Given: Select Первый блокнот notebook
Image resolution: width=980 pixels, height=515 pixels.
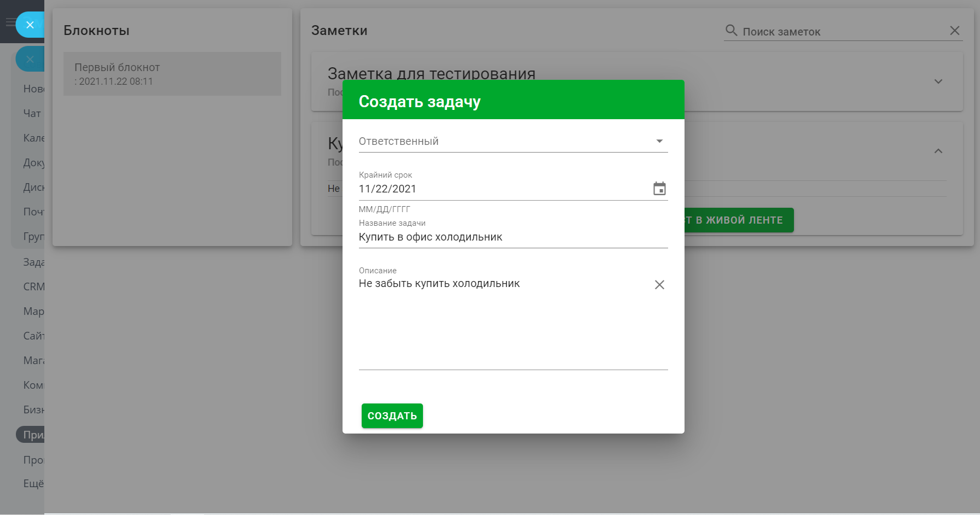Looking at the screenshot, I should point(172,74).
